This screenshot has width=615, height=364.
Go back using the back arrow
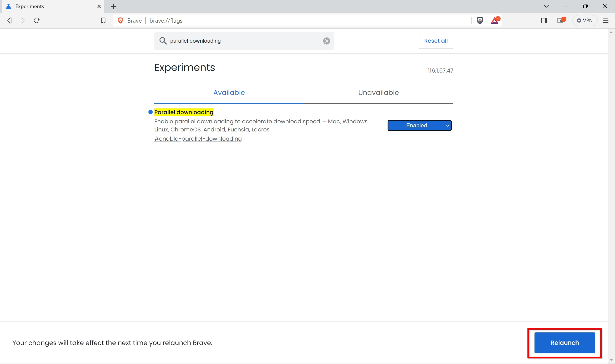pyautogui.click(x=9, y=20)
